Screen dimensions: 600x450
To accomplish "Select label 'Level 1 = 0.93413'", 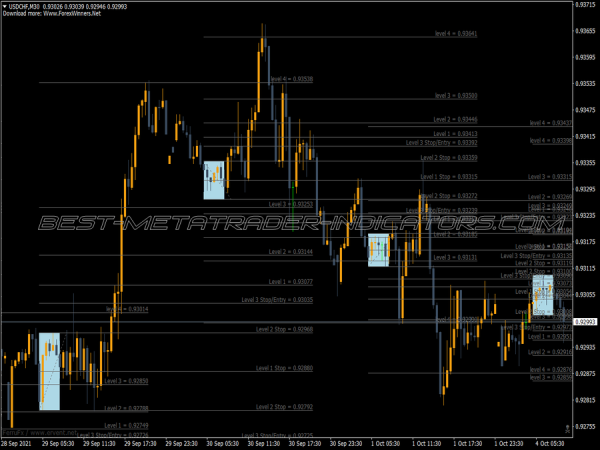I will [x=455, y=134].
